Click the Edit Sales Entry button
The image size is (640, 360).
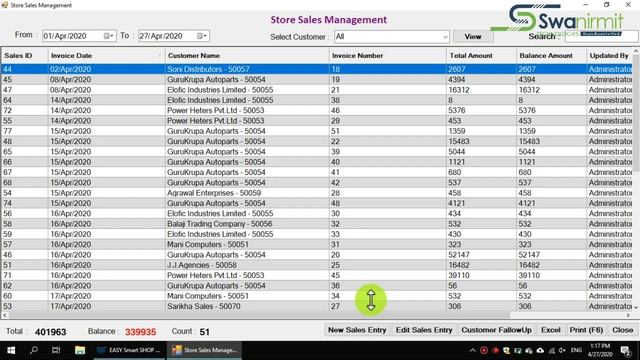click(424, 330)
